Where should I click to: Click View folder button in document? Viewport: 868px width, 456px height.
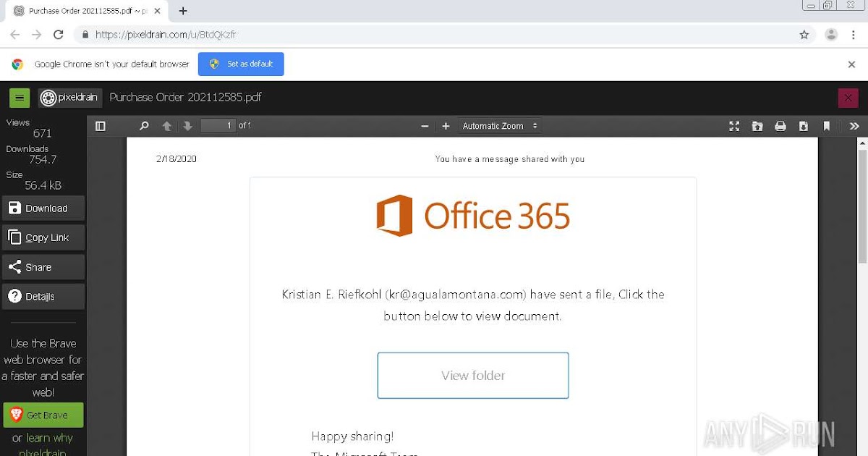pos(473,376)
